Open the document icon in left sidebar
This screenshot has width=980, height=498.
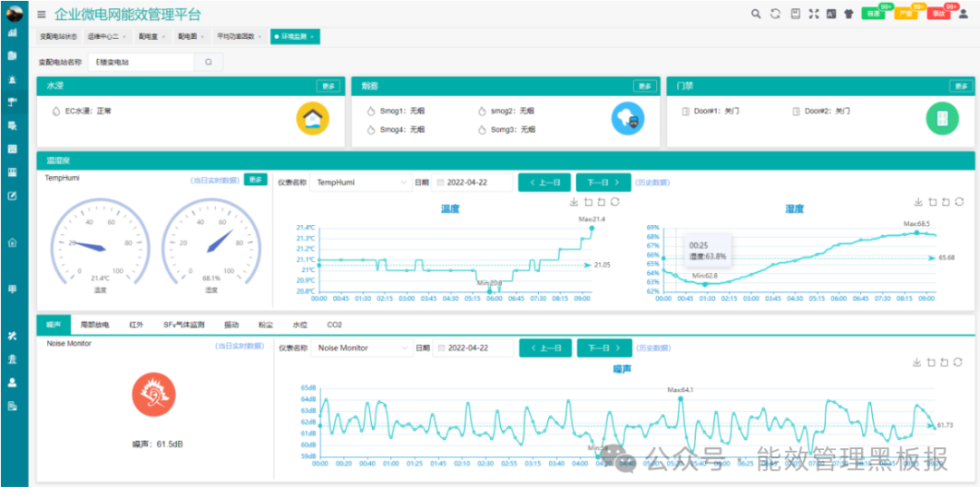tap(12, 55)
